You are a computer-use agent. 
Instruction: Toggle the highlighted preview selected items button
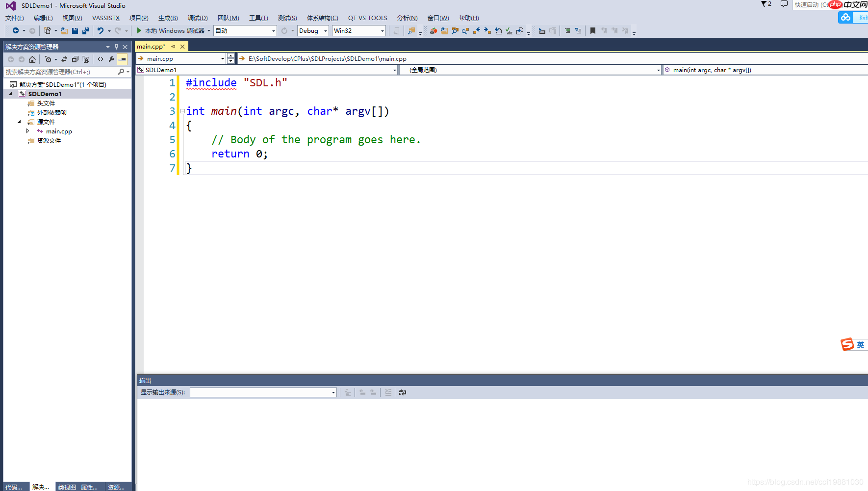[x=122, y=59]
